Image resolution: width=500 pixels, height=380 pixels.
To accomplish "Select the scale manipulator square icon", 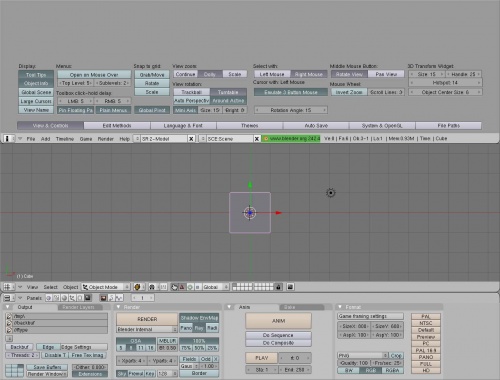I will pos(197,287).
